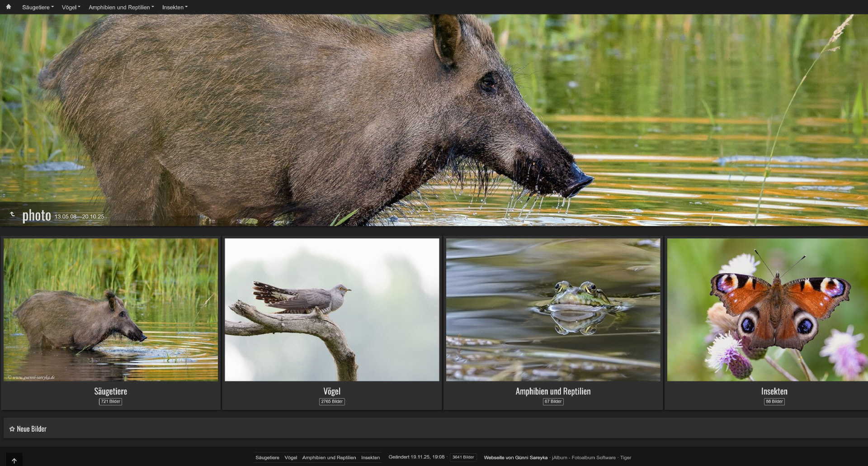Open the frog in water thumbnail
Screen dimensions: 868x466
pyautogui.click(x=553, y=309)
